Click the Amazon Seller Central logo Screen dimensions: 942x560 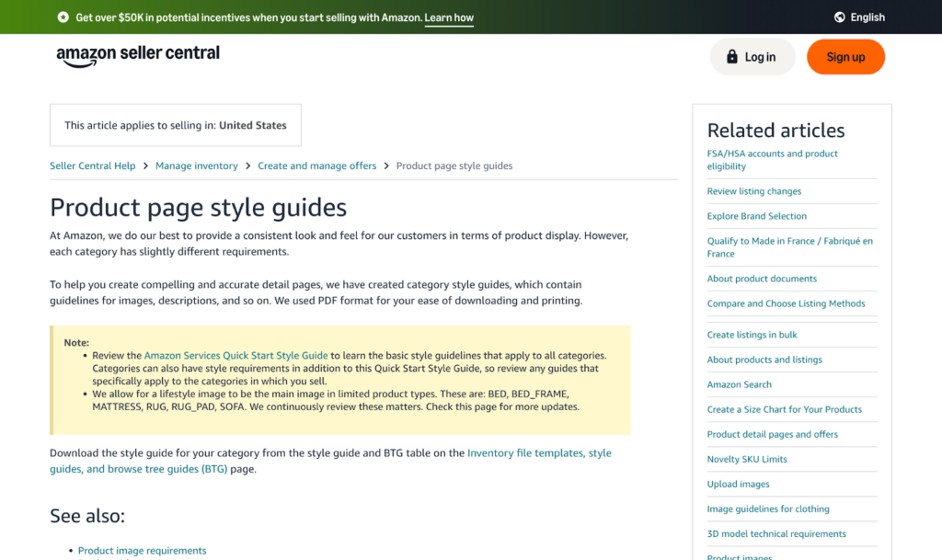point(138,55)
